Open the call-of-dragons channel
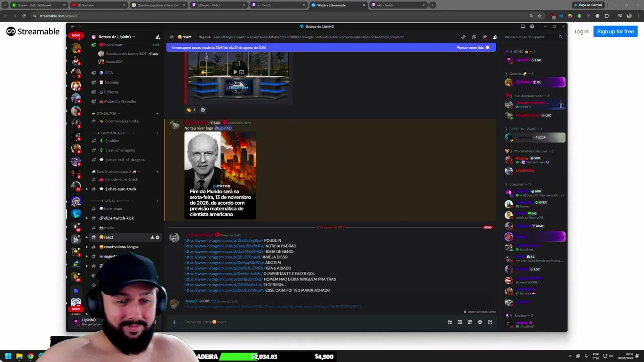The image size is (644, 362). point(121,150)
